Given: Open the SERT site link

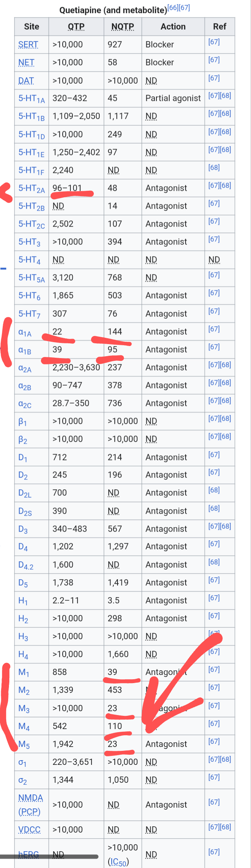Looking at the screenshot, I should coord(28,44).
